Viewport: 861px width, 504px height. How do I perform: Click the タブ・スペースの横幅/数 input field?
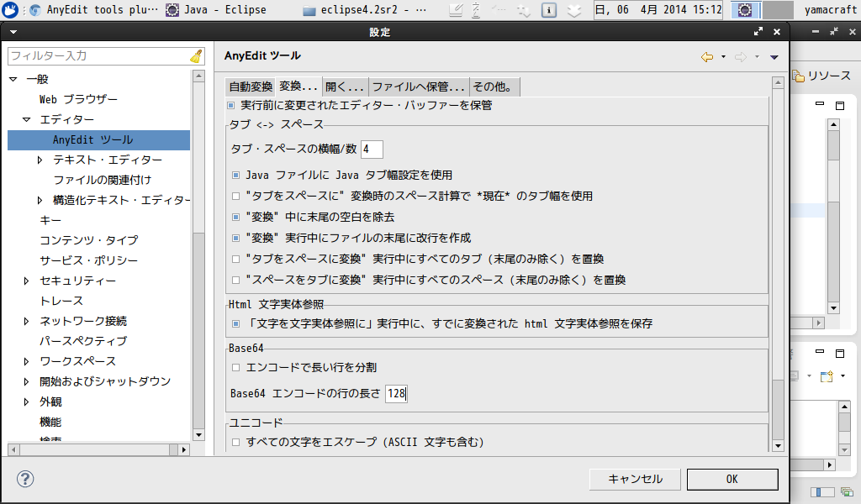[372, 150]
